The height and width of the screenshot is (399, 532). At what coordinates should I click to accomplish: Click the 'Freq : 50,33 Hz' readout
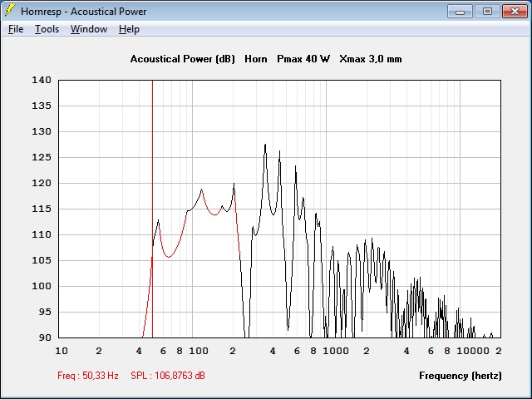pyautogui.click(x=88, y=376)
